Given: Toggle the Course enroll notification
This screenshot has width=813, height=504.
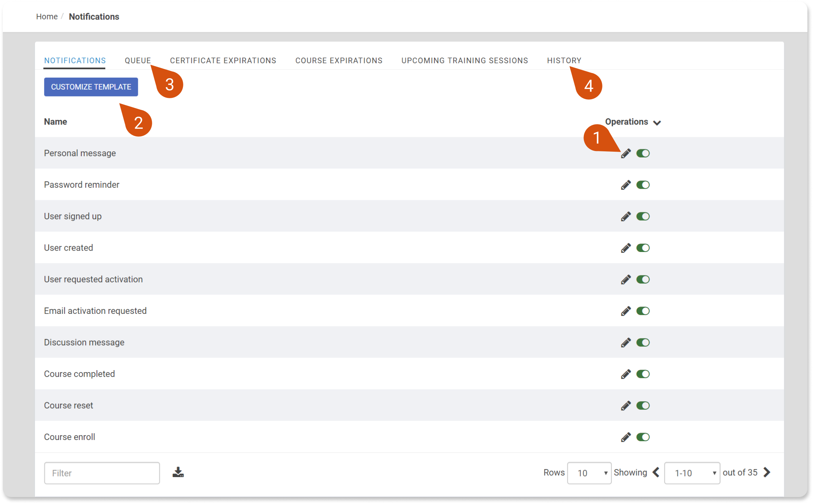Looking at the screenshot, I should coord(643,437).
